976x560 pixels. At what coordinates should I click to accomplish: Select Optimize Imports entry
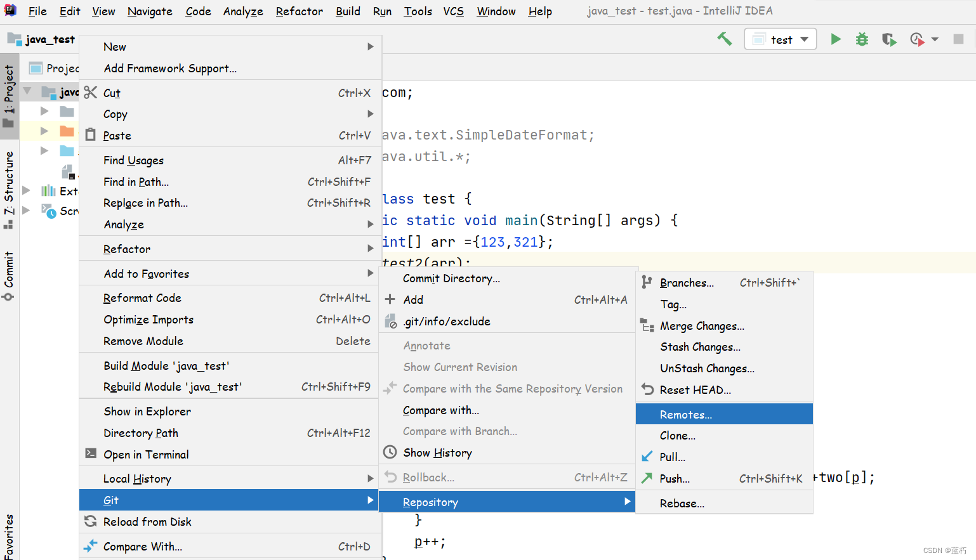coord(231,320)
